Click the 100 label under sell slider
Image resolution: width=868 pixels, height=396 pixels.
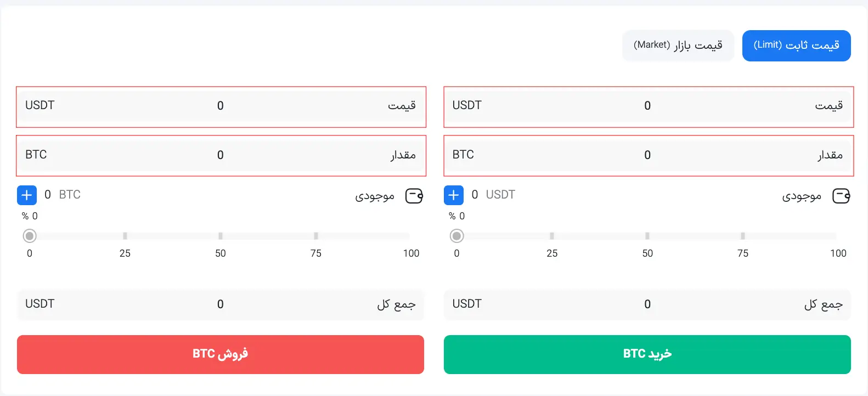point(411,253)
